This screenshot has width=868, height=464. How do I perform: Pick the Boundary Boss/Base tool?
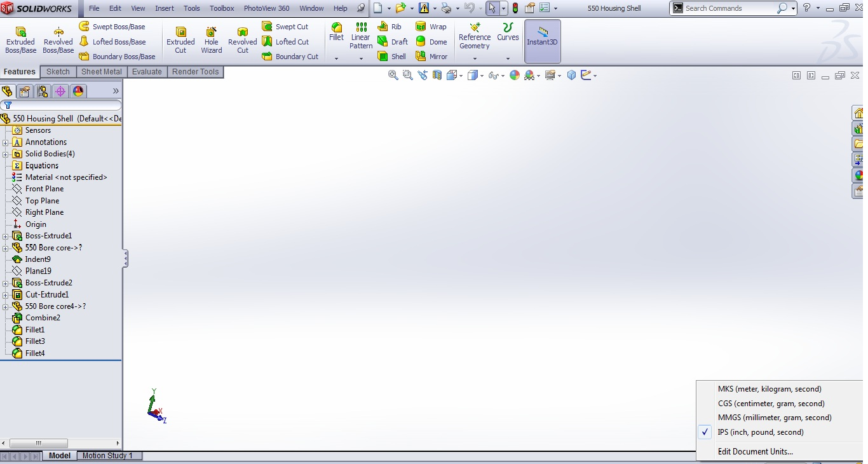pos(117,57)
